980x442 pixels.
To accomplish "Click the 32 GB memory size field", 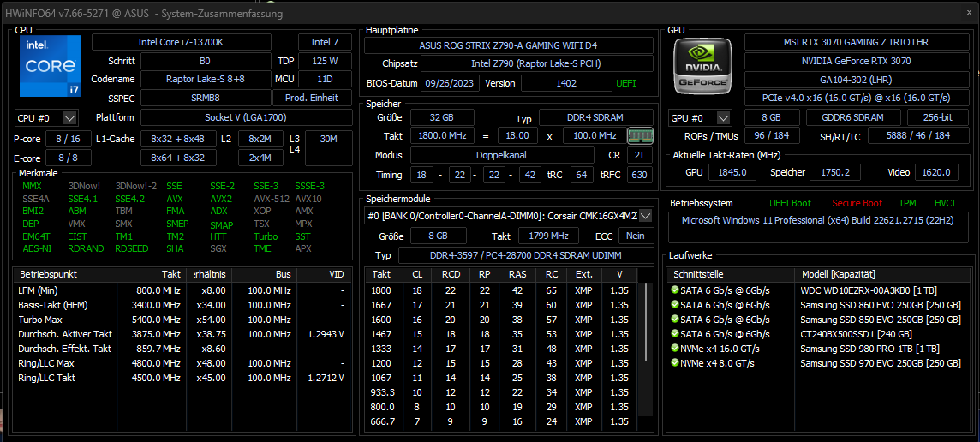I will pyautogui.click(x=442, y=117).
